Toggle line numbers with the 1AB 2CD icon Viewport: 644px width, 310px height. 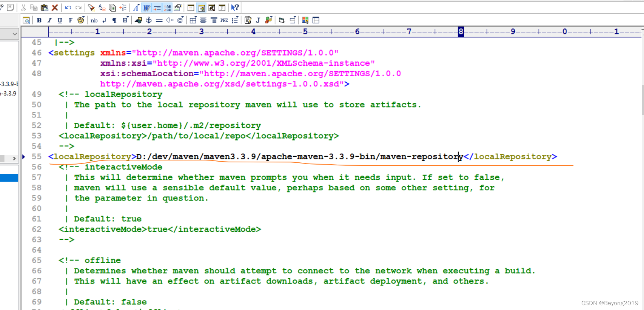coord(168,8)
